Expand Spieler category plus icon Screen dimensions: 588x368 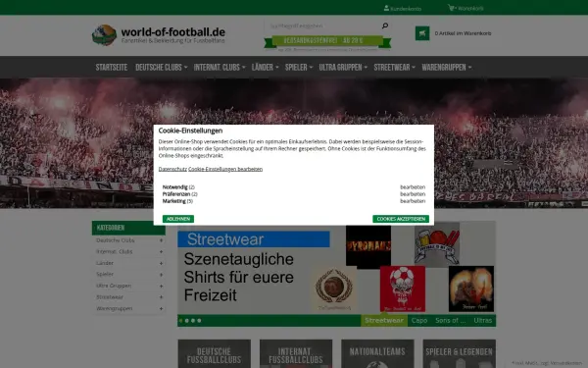(x=161, y=275)
